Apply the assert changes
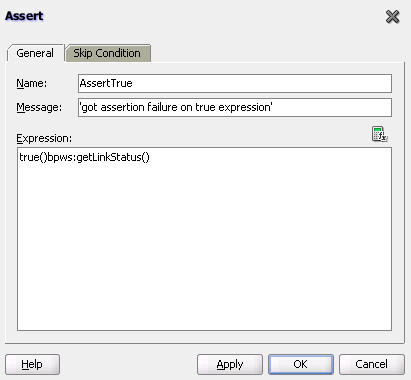 point(230,364)
